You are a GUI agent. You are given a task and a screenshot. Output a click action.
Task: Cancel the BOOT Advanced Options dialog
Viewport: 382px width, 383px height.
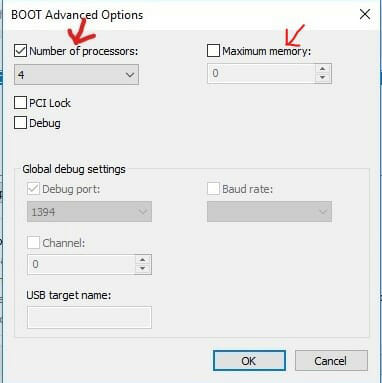click(x=331, y=361)
